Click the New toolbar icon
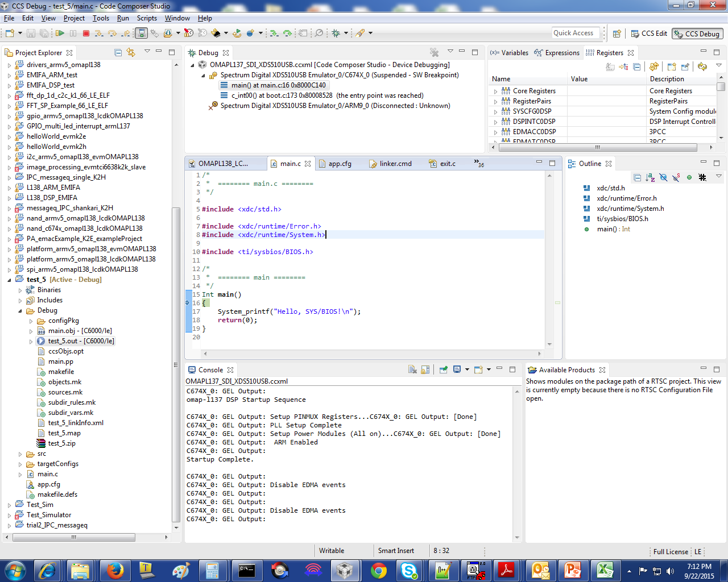This screenshot has height=582, width=728. point(10,33)
